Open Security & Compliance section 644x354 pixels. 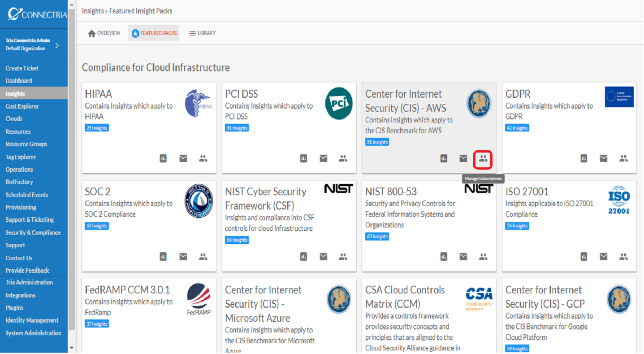click(33, 232)
